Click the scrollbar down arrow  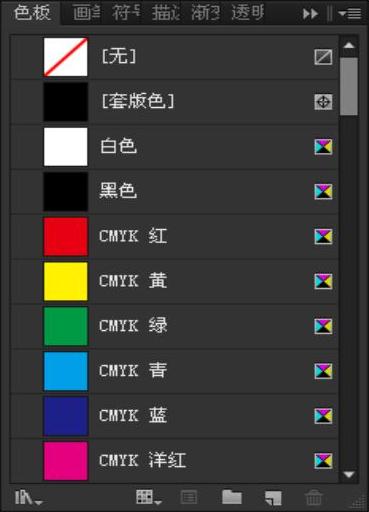349,474
